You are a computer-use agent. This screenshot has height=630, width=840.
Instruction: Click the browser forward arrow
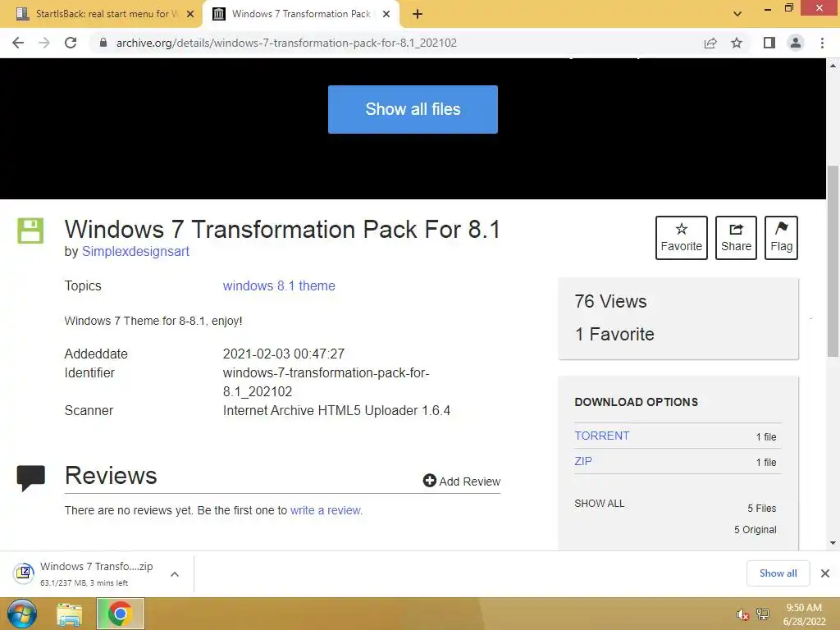tap(44, 43)
